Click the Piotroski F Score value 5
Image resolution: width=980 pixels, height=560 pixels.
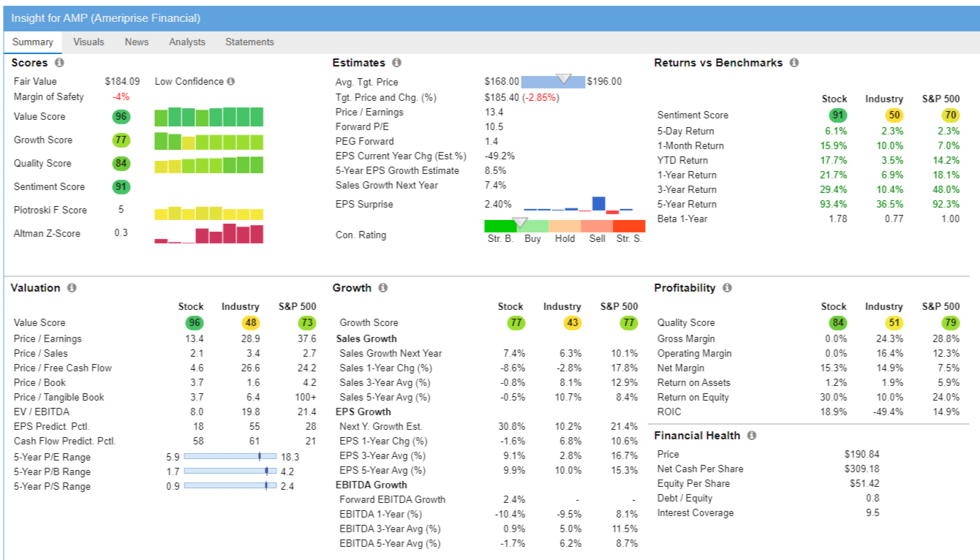[x=121, y=211]
